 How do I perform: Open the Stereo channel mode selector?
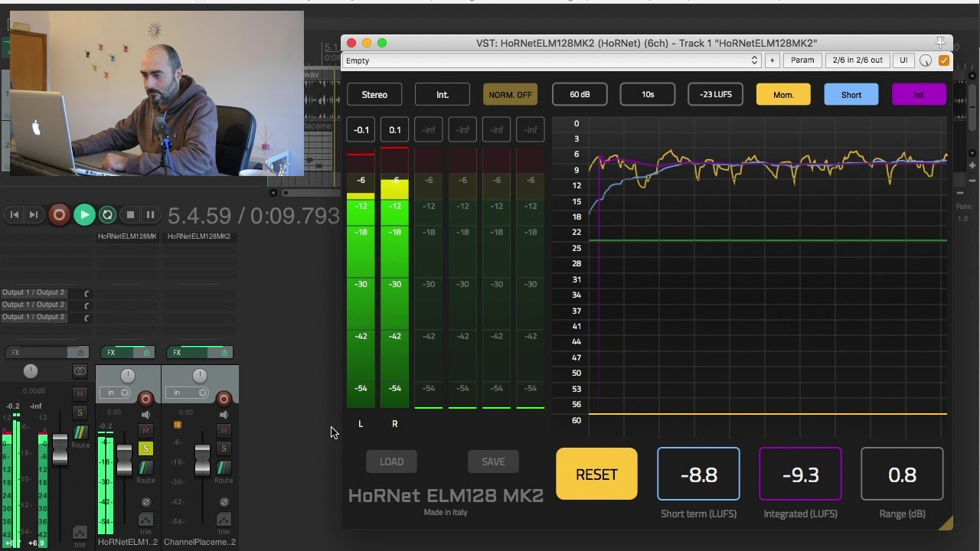[x=374, y=95]
